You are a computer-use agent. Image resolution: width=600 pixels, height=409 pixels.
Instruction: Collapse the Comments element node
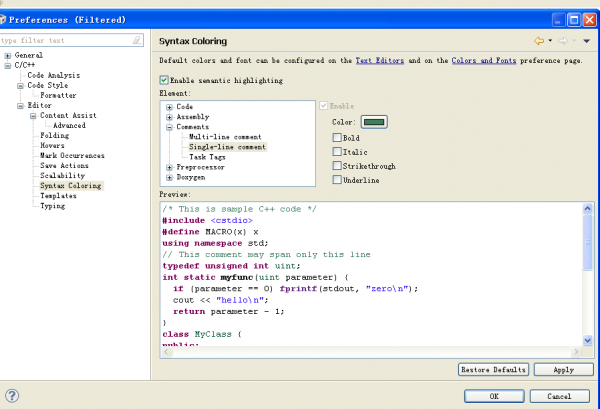(170, 127)
